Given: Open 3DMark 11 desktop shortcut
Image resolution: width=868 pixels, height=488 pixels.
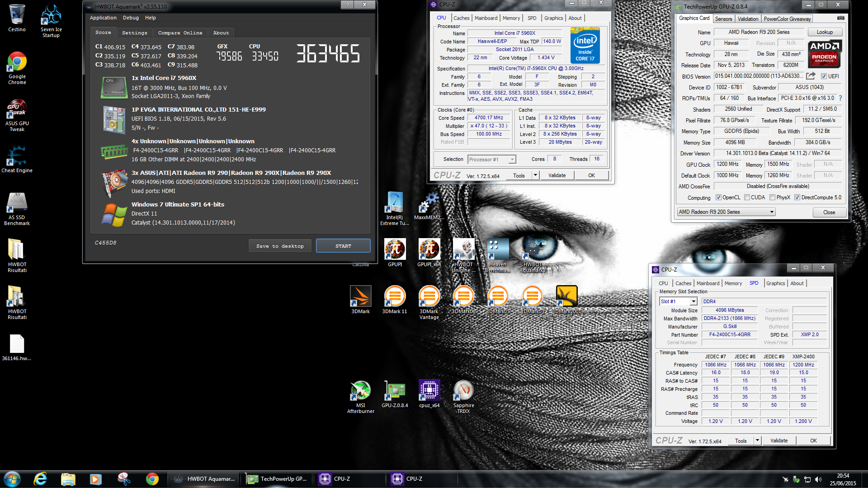Looking at the screenshot, I should 395,299.
